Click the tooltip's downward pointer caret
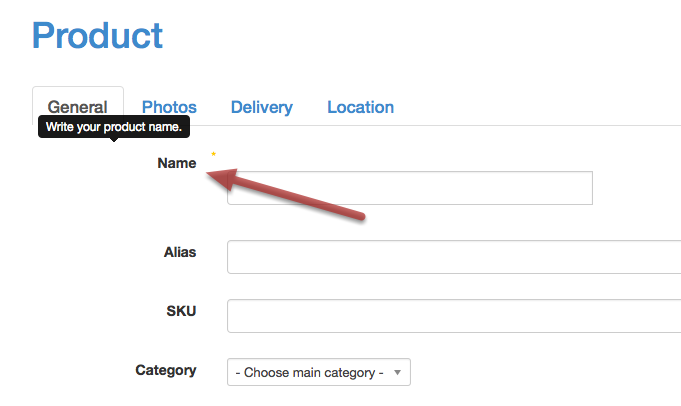The height and width of the screenshot is (406, 681). click(114, 140)
